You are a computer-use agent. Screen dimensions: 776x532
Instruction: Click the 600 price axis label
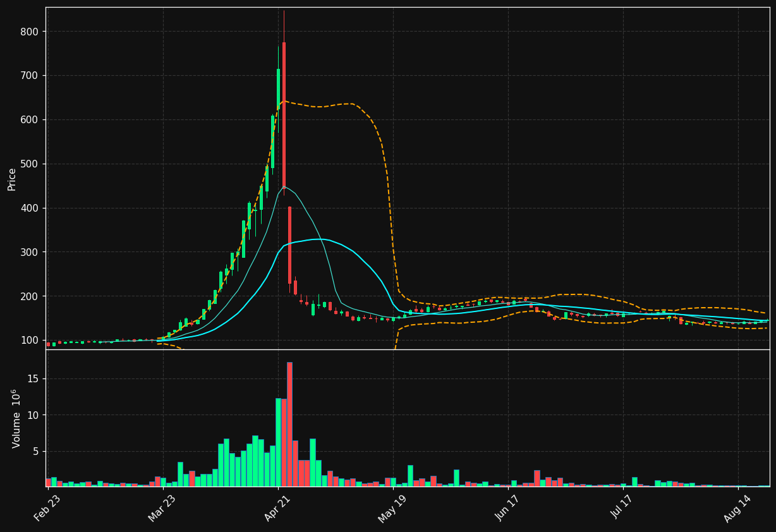pos(30,119)
